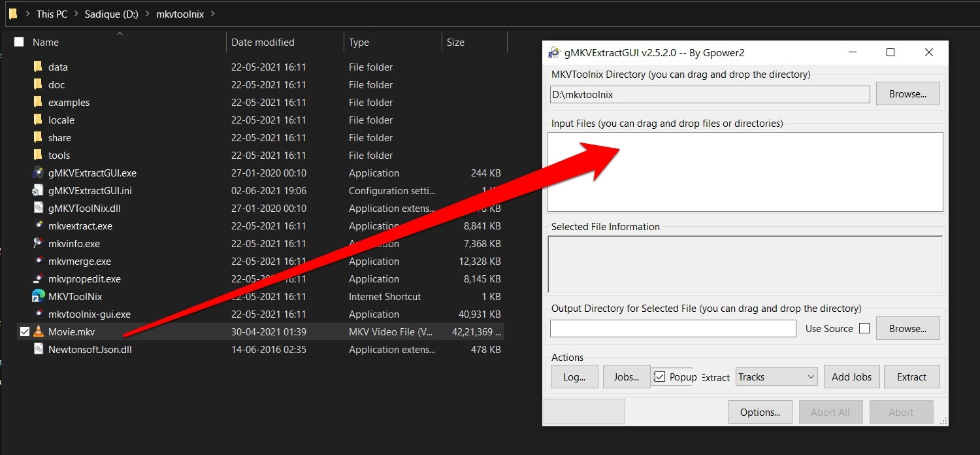
Task: Expand the chevron after Sadique (D:) breadcrumb
Action: click(x=147, y=14)
